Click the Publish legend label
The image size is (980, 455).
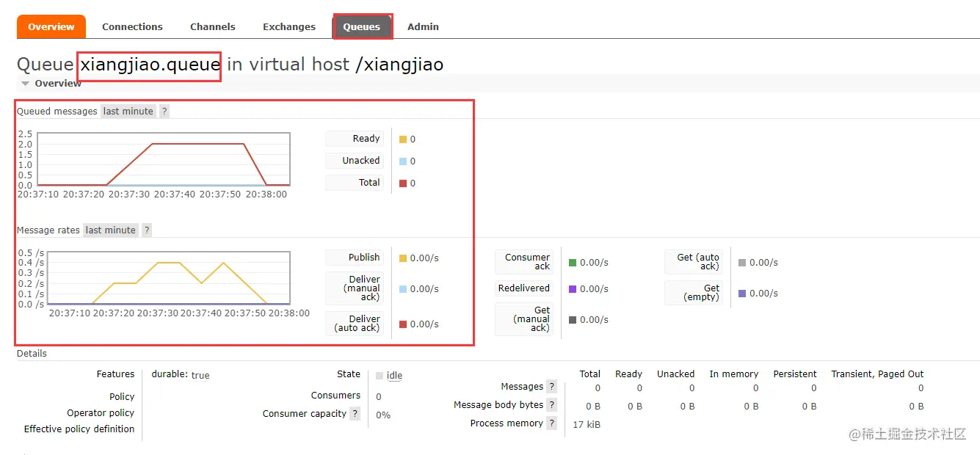click(355, 258)
